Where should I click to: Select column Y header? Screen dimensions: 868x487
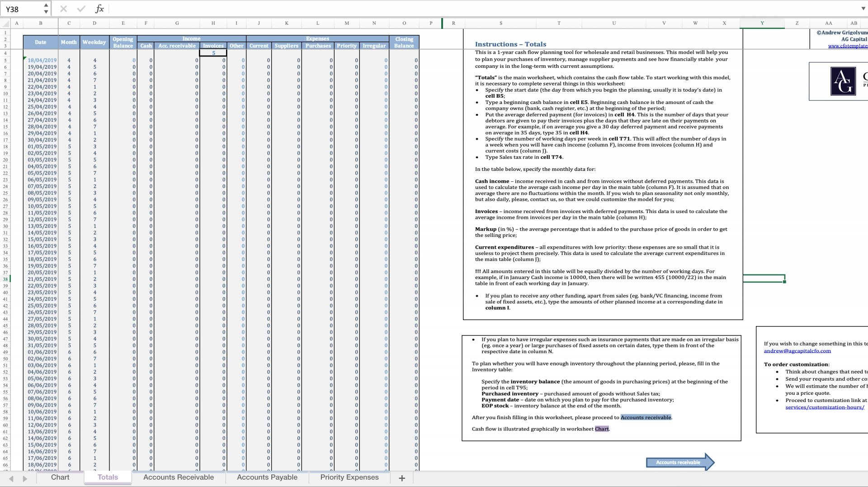(762, 23)
